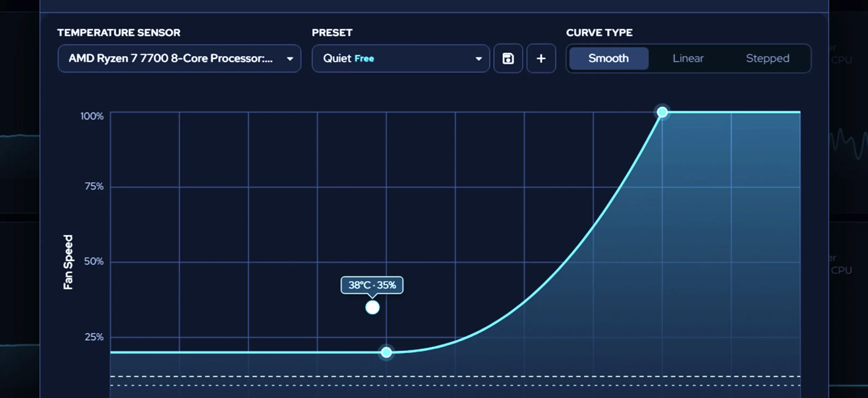Click the temperature sensor dropdown arrow
The image size is (868, 398).
pyautogui.click(x=290, y=59)
